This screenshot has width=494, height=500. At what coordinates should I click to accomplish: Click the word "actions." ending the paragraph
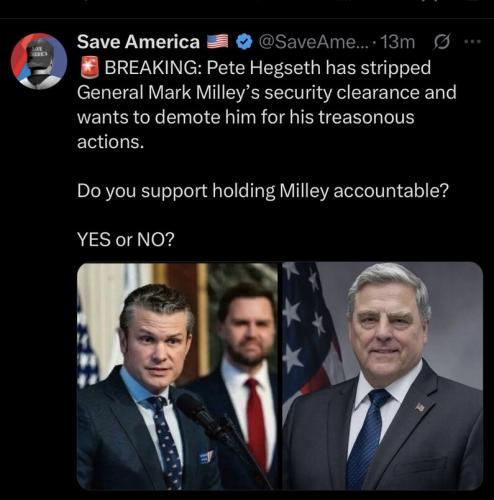click(111, 142)
